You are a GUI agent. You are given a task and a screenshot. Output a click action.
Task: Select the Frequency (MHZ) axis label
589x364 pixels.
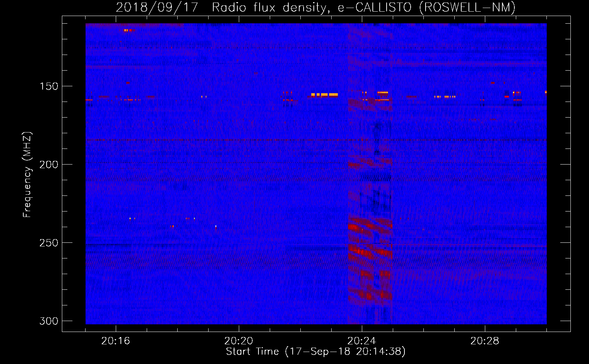(27, 174)
